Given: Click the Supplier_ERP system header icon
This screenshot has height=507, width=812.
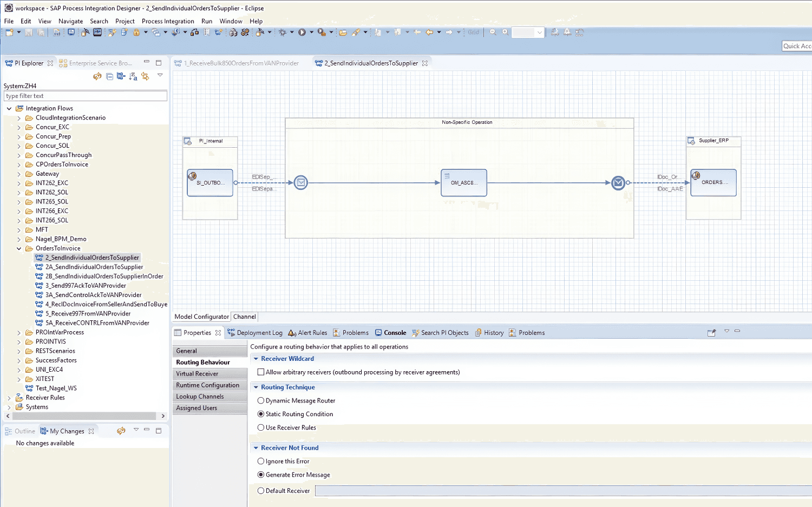Looking at the screenshot, I should tap(691, 141).
